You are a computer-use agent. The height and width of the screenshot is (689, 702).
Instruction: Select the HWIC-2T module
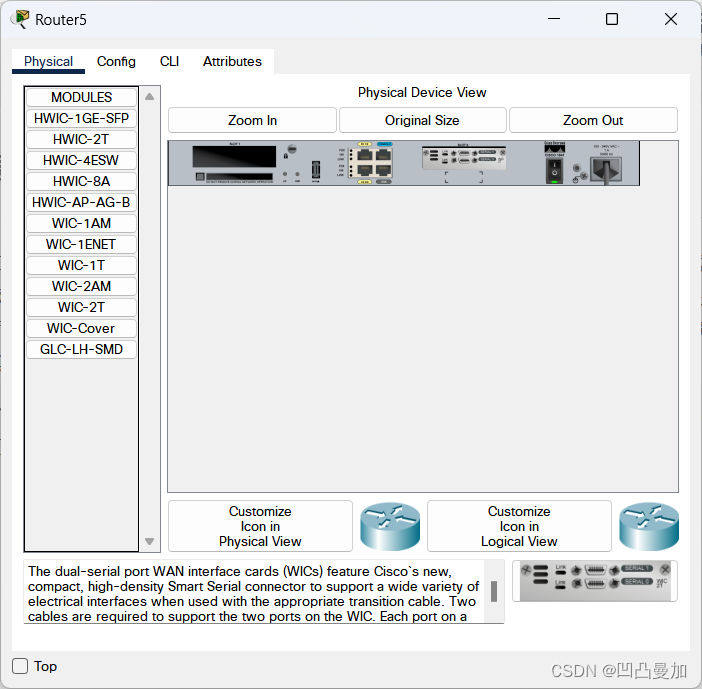(x=81, y=139)
